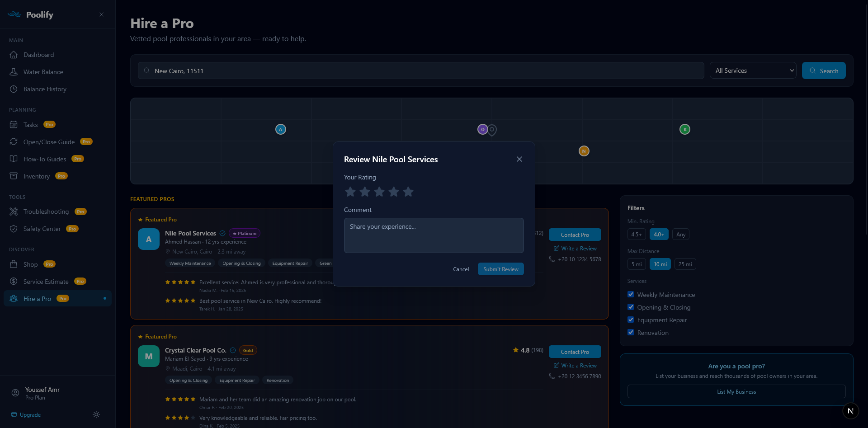
Task: Close the review dialog with X
Action: (519, 159)
